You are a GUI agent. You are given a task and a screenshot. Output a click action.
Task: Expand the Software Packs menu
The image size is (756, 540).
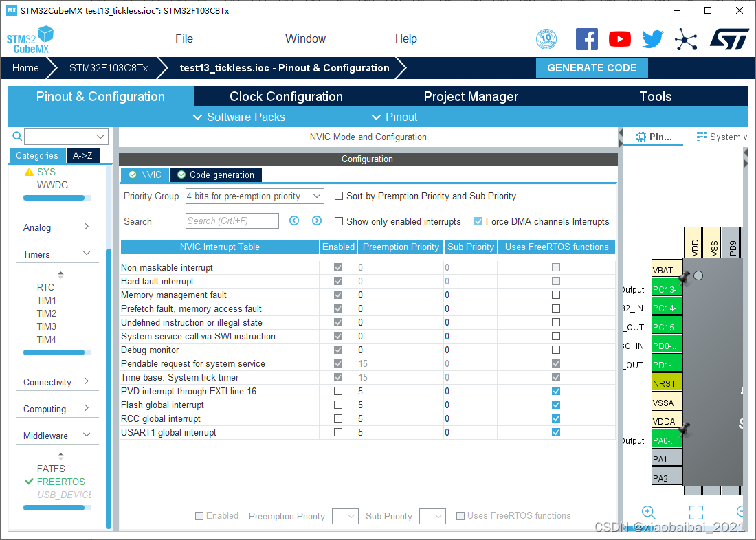(239, 117)
